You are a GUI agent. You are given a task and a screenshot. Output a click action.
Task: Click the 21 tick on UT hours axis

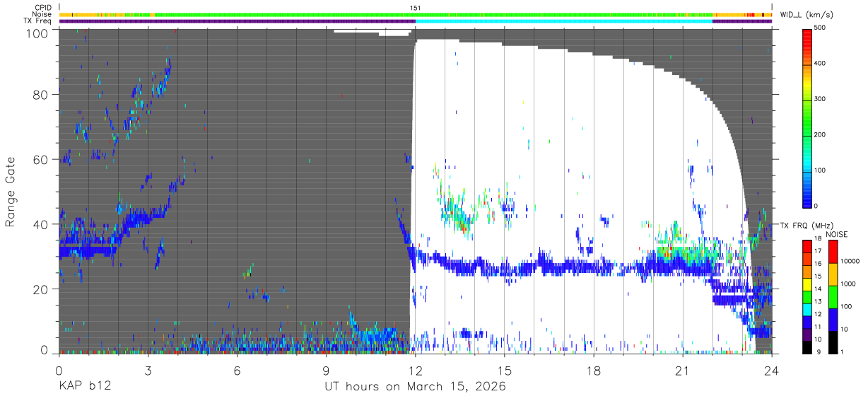click(x=682, y=371)
